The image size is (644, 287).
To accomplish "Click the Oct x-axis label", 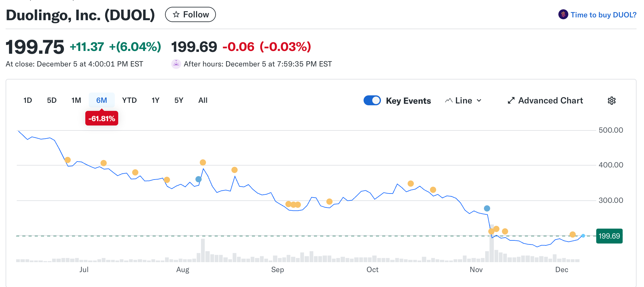I will pyautogui.click(x=373, y=270).
